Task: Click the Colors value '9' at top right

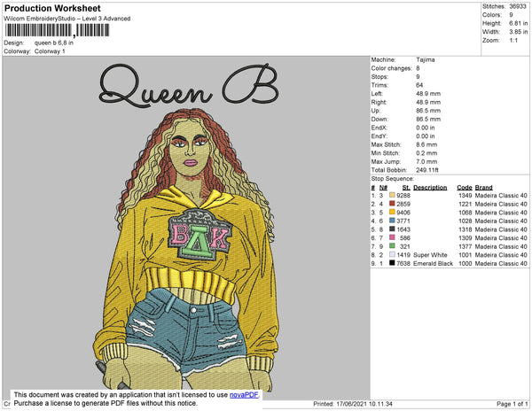Action: pos(511,15)
